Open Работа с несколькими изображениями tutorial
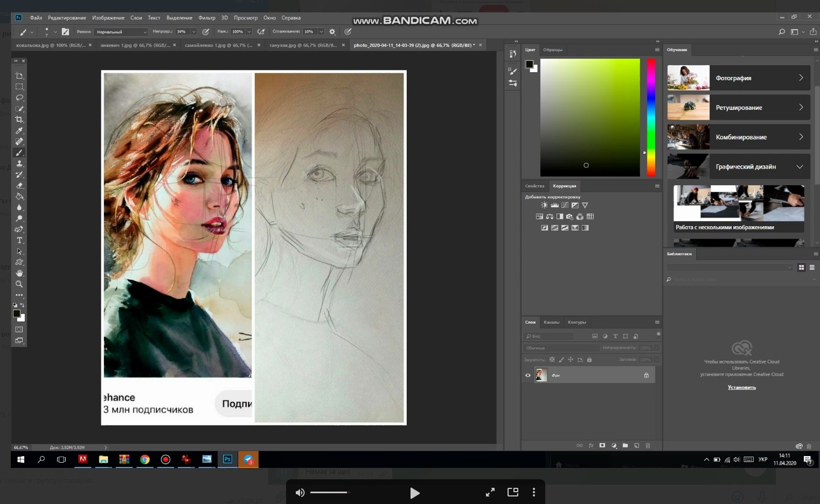Screen dimensions: 820x504 [739, 209]
